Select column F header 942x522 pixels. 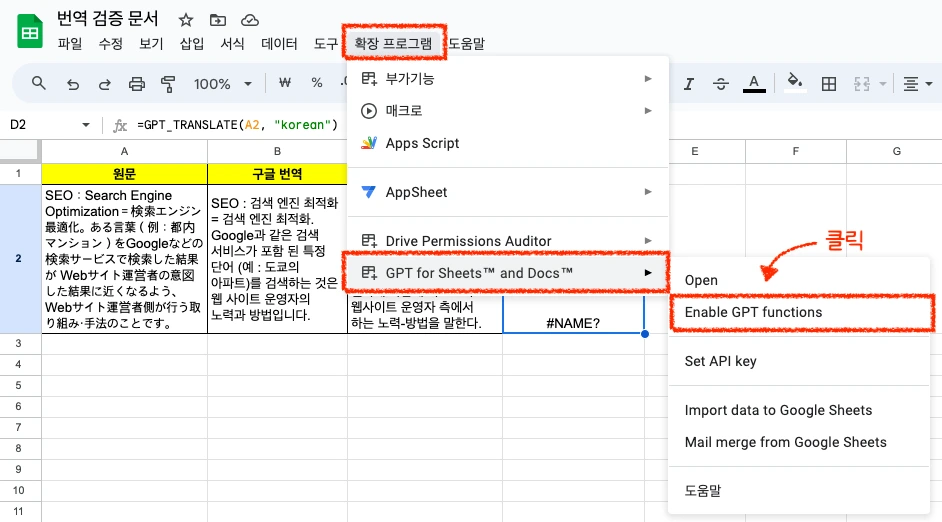(x=795, y=151)
